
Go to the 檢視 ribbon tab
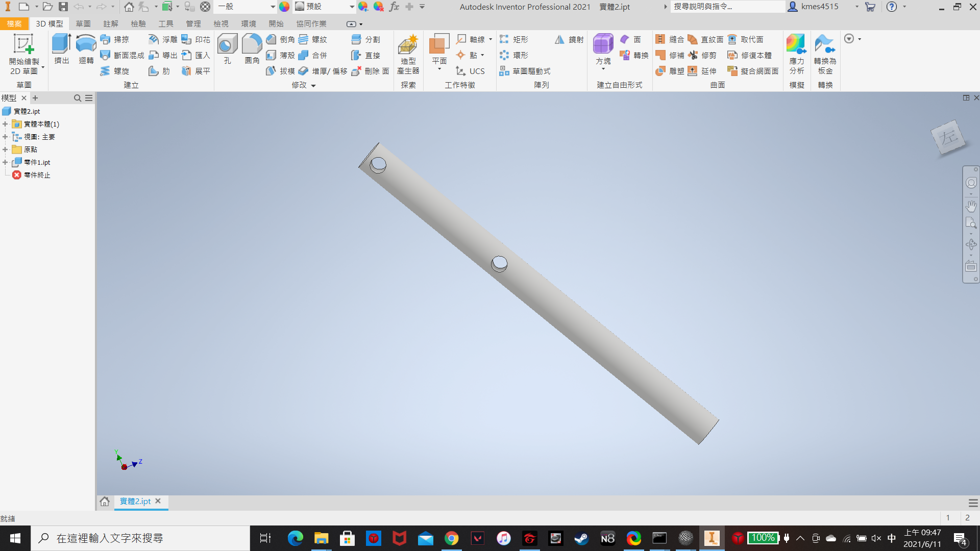pyautogui.click(x=220, y=24)
